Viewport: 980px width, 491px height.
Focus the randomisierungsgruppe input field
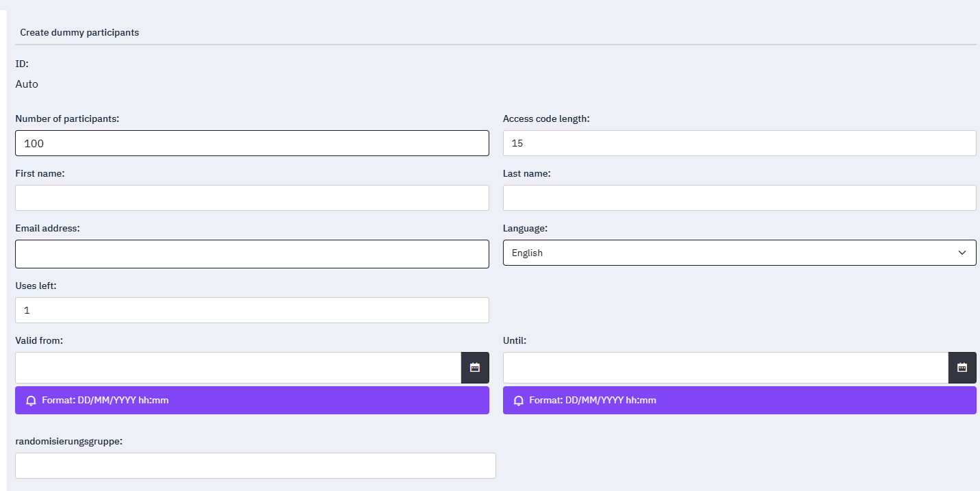click(x=255, y=466)
